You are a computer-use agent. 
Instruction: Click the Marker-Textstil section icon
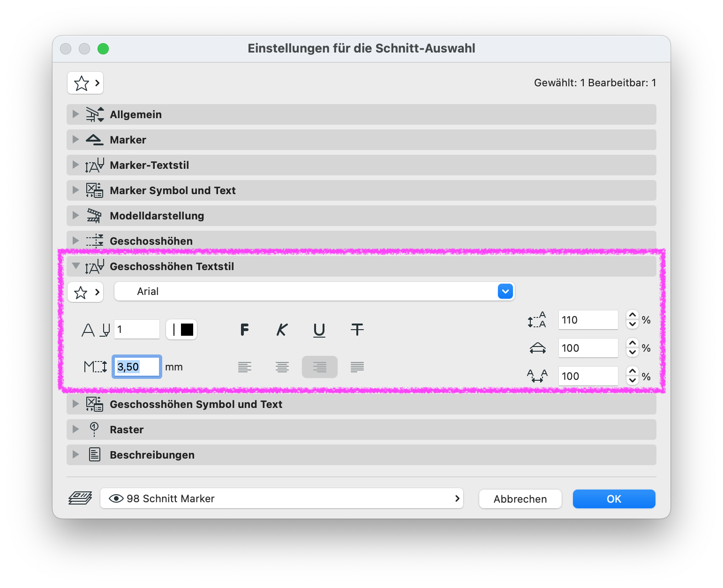pos(94,165)
